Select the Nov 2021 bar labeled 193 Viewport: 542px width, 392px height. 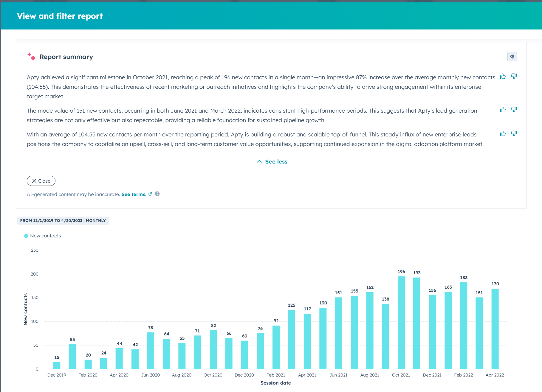tap(417, 323)
